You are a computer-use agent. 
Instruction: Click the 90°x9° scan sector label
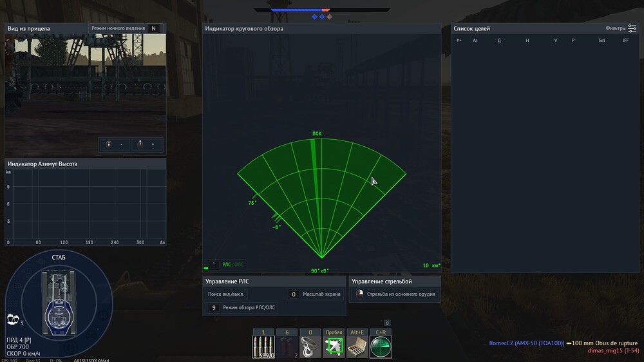(320, 271)
